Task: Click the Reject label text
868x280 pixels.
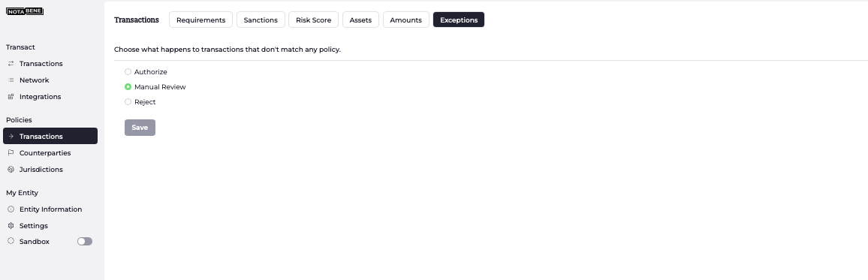Action: (145, 102)
